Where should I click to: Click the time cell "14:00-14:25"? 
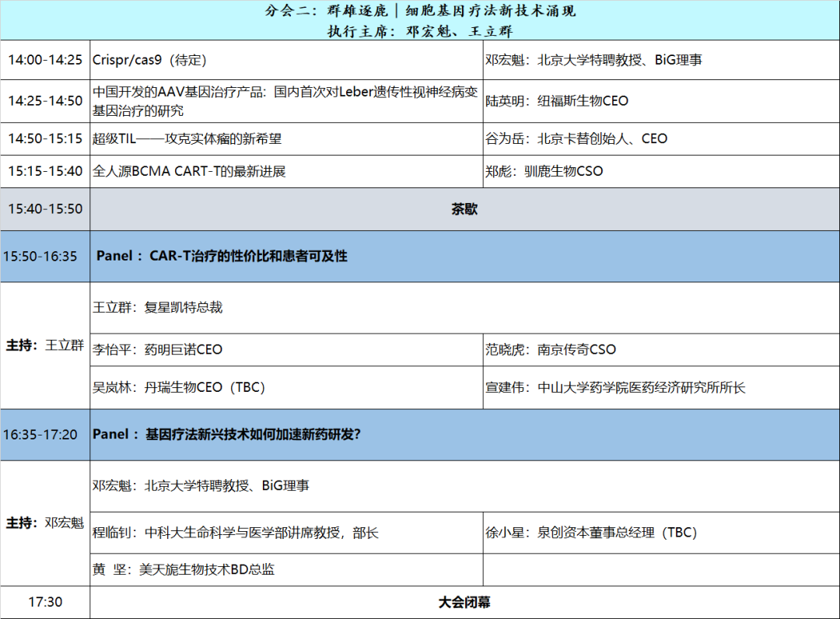pyautogui.click(x=46, y=60)
